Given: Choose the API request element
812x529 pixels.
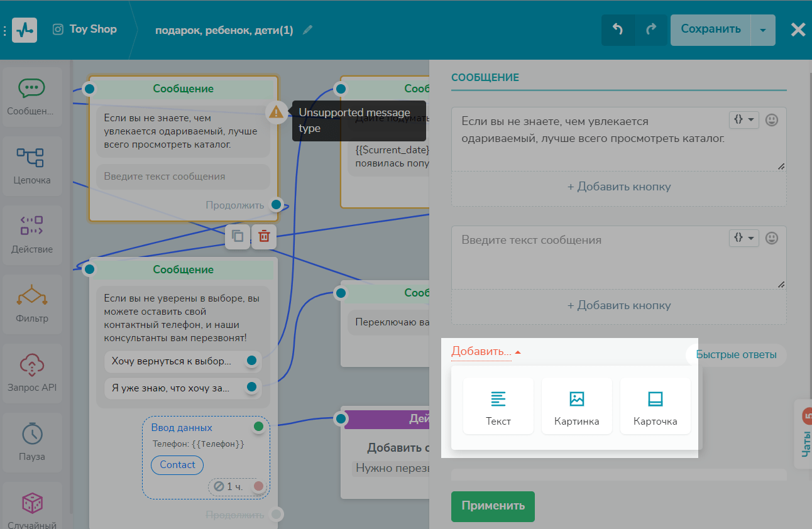Looking at the screenshot, I should (x=32, y=373).
